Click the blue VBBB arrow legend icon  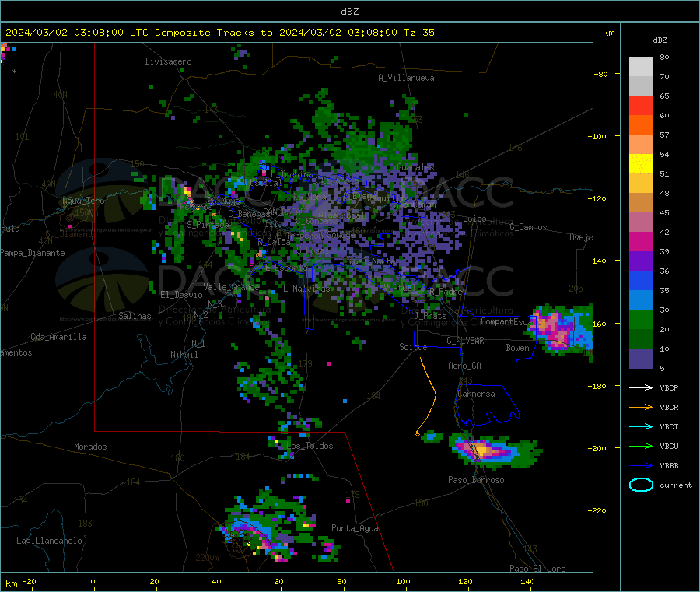(641, 466)
